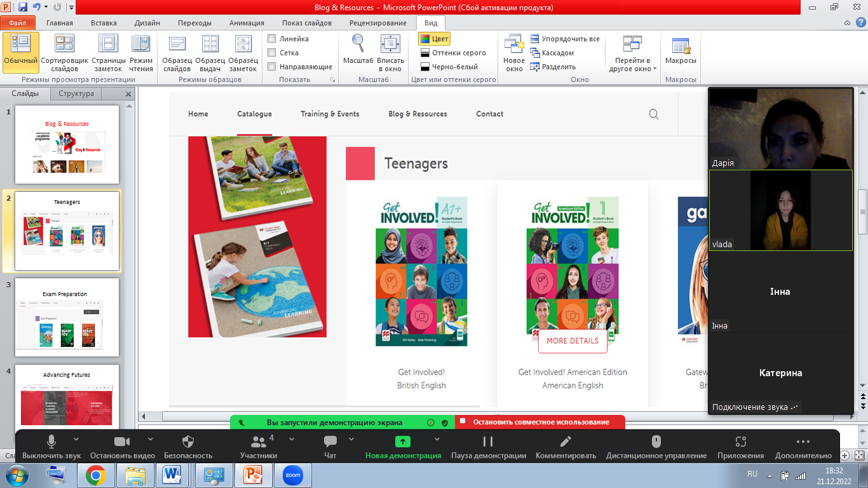Click the search magnifier on the slide
868x488 pixels.
pos(654,114)
